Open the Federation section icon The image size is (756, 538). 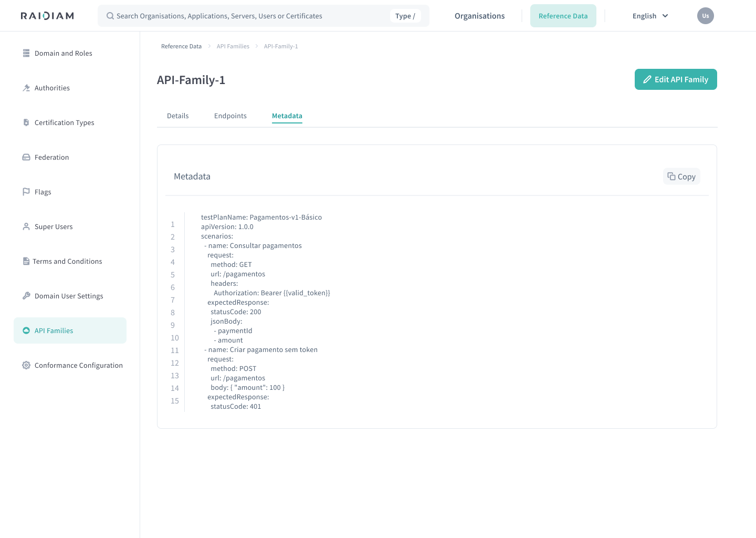tap(26, 157)
